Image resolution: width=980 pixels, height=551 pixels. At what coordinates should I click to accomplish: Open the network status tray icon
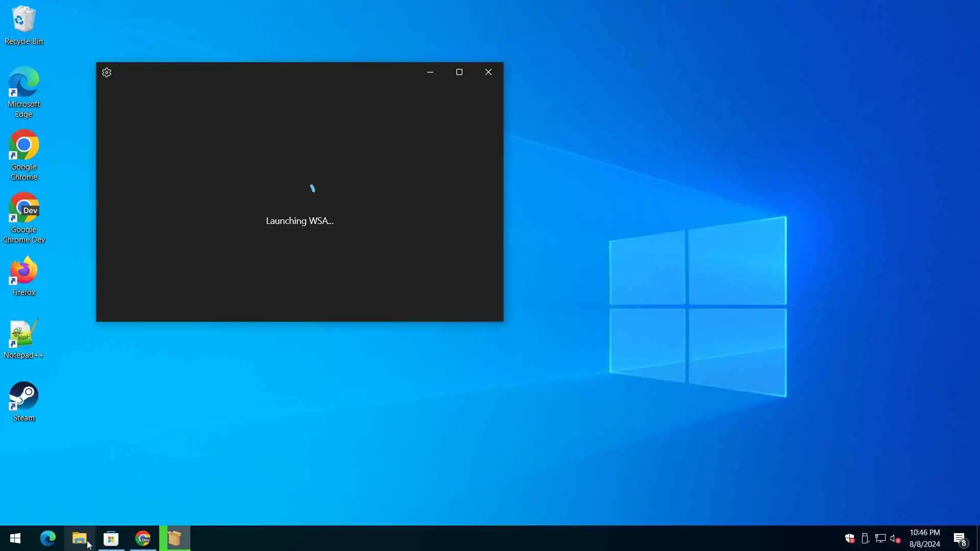point(880,538)
